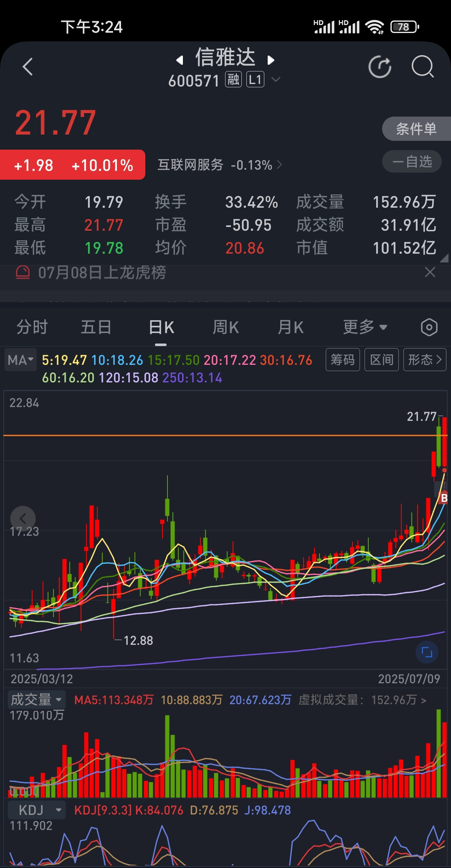This screenshot has width=451, height=868.
Task: Tap the 市值 101.52亿 value
Action: point(404,248)
